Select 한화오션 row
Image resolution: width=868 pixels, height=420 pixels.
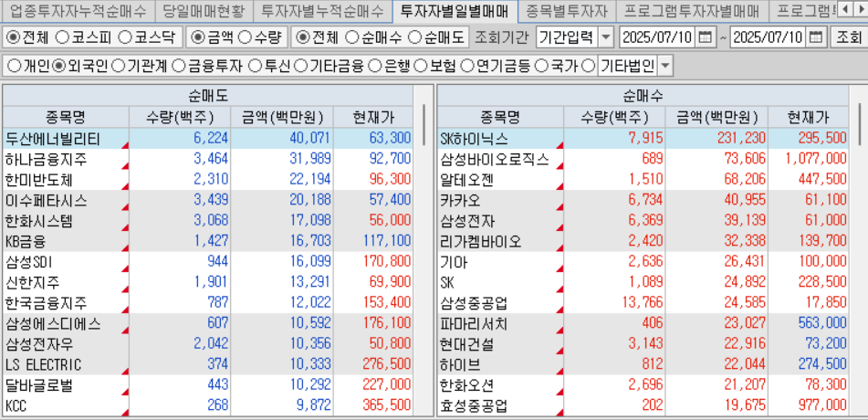pyautogui.click(x=643, y=385)
